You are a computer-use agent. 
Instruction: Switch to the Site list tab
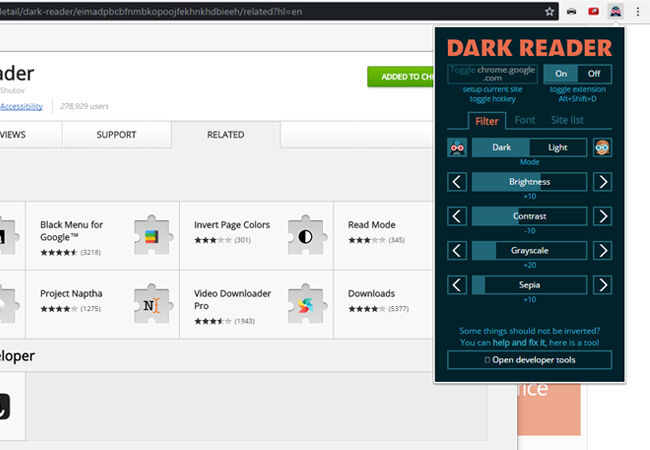pyautogui.click(x=567, y=120)
